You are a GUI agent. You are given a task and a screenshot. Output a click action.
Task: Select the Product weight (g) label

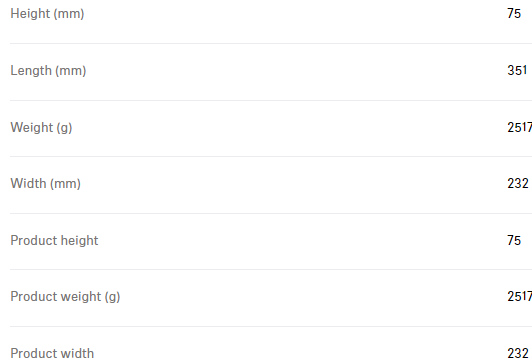coord(65,297)
